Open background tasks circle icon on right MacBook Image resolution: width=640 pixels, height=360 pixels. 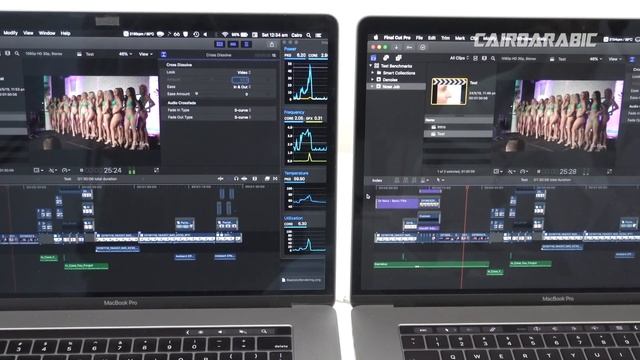(x=423, y=47)
